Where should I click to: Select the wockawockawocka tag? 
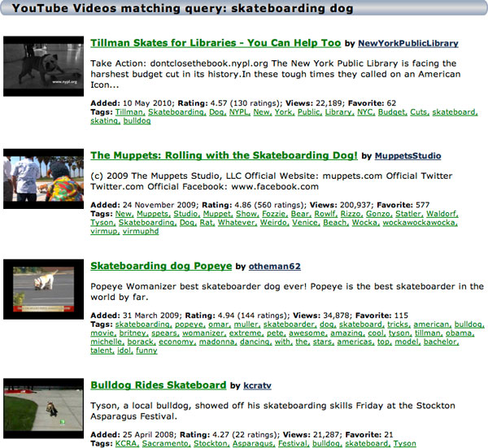coord(420,223)
